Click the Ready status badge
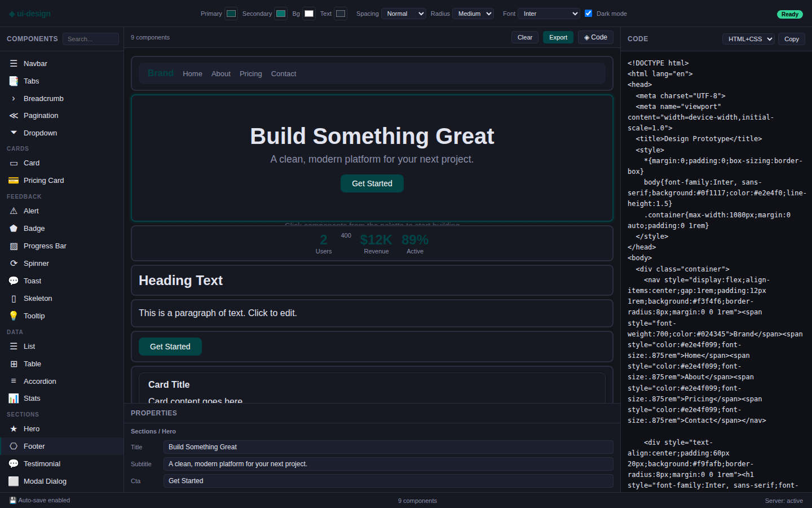The height and width of the screenshot is (508, 812). pyautogui.click(x=790, y=14)
